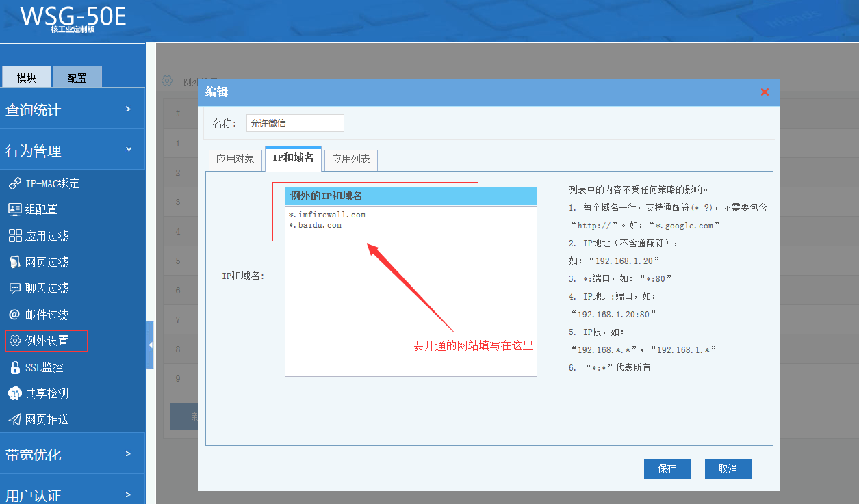The image size is (859, 504).
Task: Click the IP-MAC绑定 link icon
Action: (14, 184)
